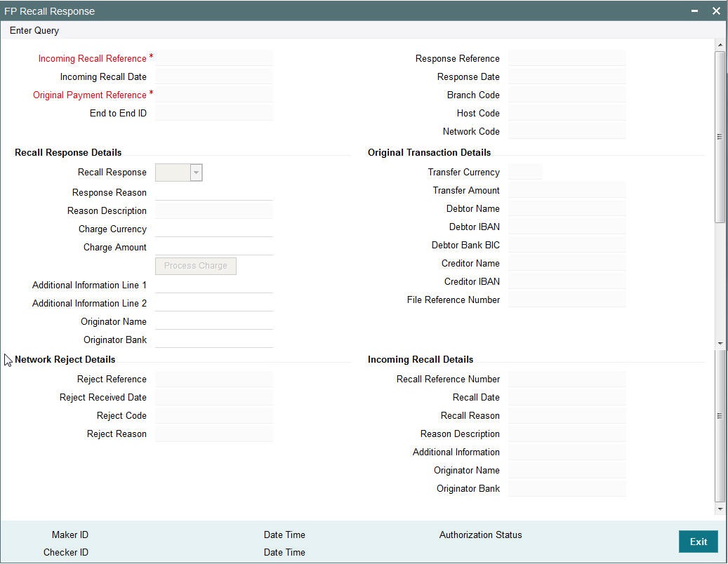Click the File Reference Number field
Image resolution: width=728 pixels, height=564 pixels.
click(x=567, y=300)
